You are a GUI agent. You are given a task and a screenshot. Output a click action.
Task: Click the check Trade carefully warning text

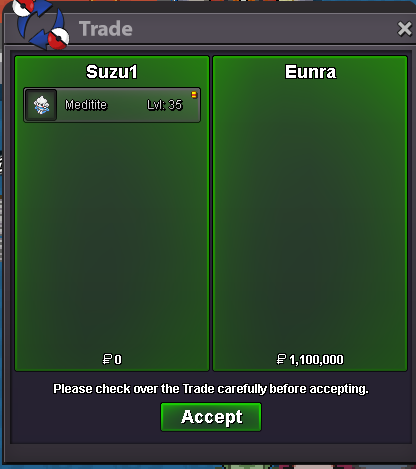point(211,389)
